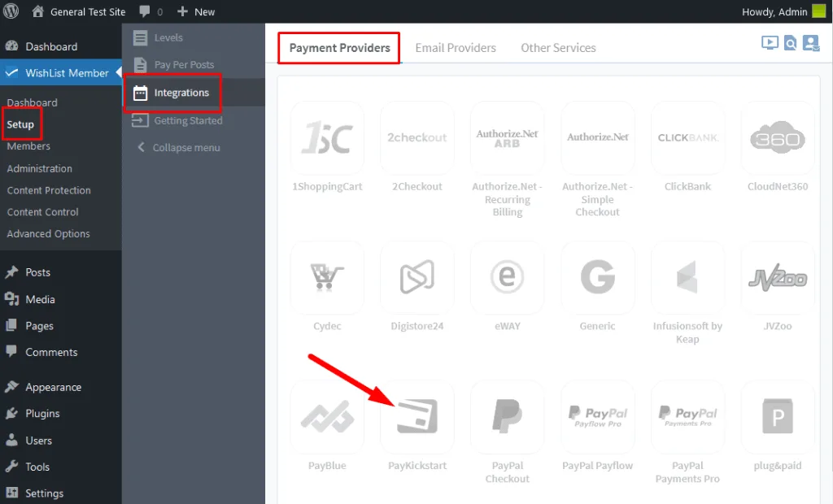Select the JVZoo payment integration
Viewport: 833px width, 504px height.
click(x=778, y=276)
